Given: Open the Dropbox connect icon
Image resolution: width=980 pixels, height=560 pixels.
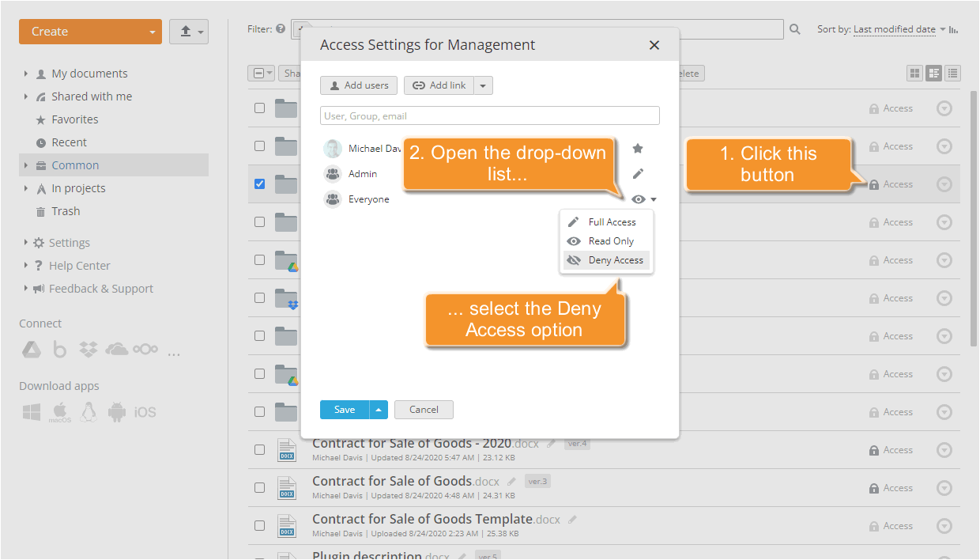Looking at the screenshot, I should (x=89, y=349).
